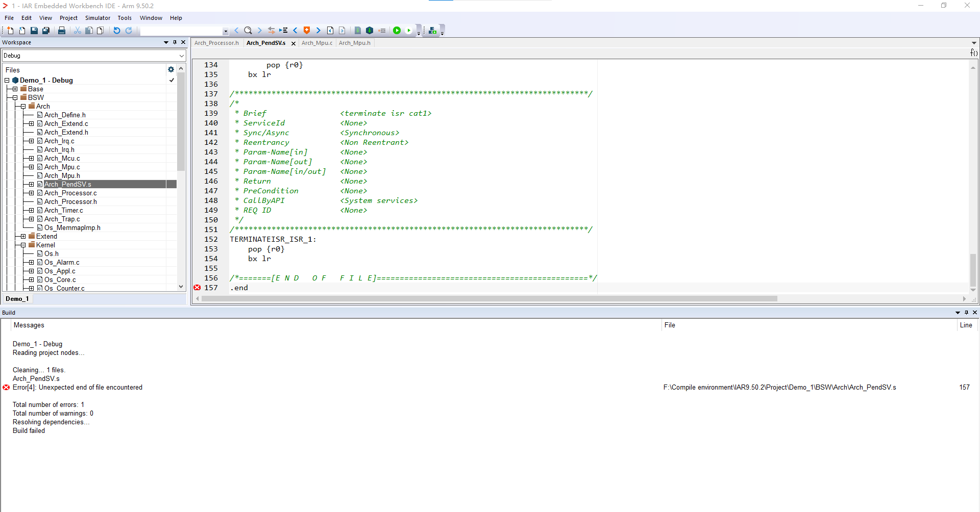Switch to the Arch_Mpu.c tab
Image resolution: width=980 pixels, height=512 pixels.
click(316, 43)
